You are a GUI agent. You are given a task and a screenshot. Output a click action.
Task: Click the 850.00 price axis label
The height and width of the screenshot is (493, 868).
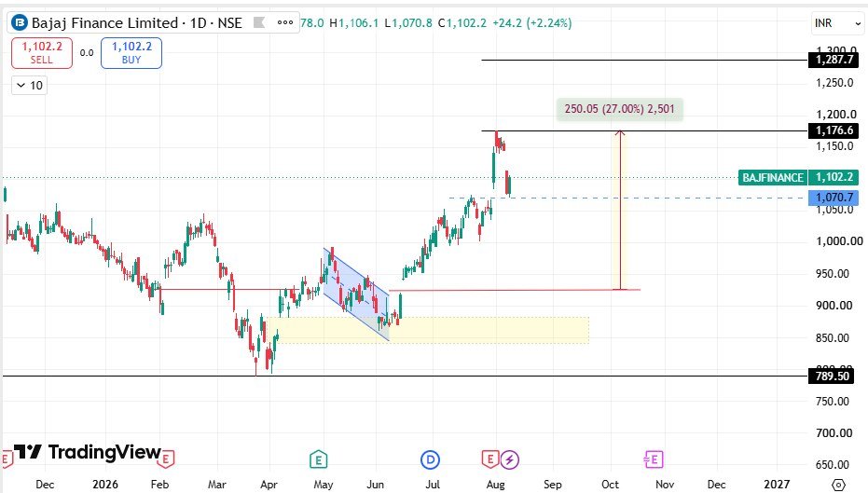[833, 337]
